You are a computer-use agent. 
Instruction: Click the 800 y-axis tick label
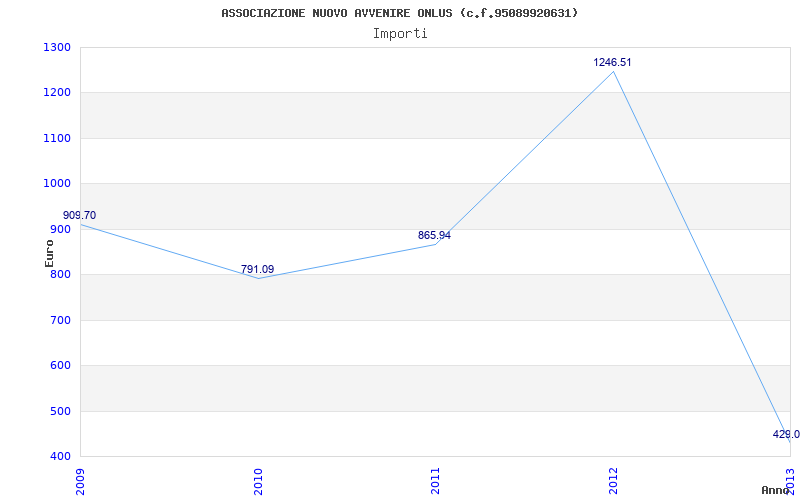point(60,275)
